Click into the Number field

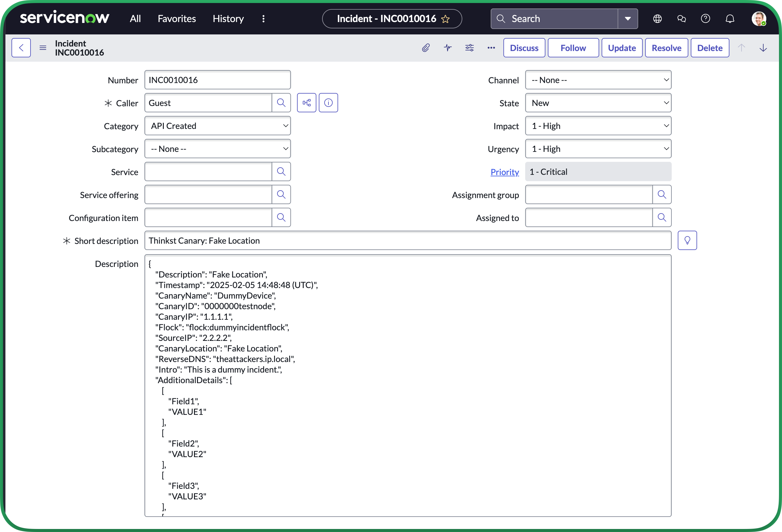point(218,80)
